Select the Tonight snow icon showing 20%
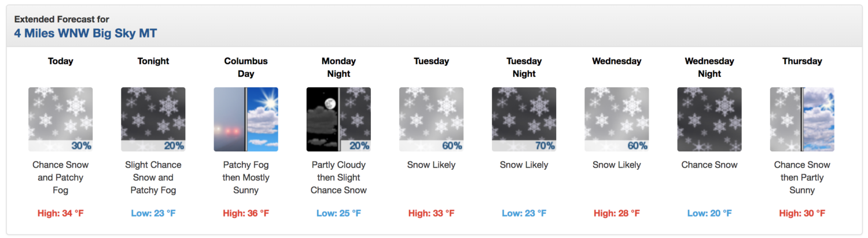 tap(153, 120)
